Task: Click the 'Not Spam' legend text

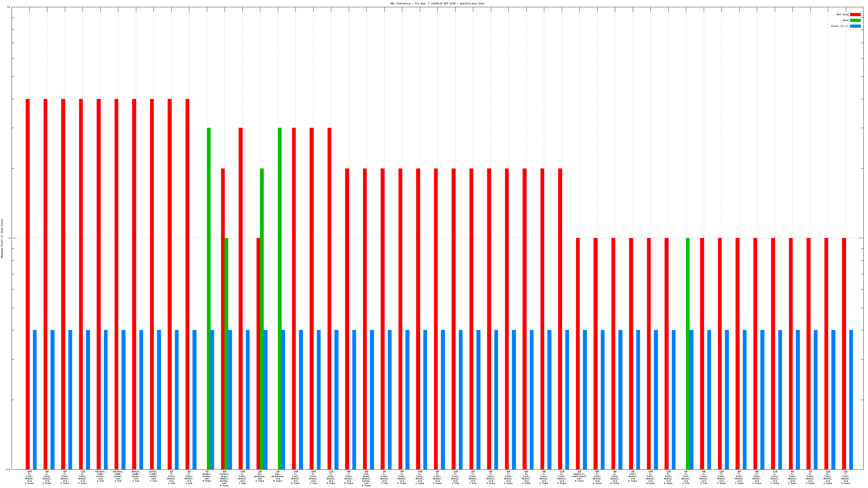Action: tap(842, 14)
